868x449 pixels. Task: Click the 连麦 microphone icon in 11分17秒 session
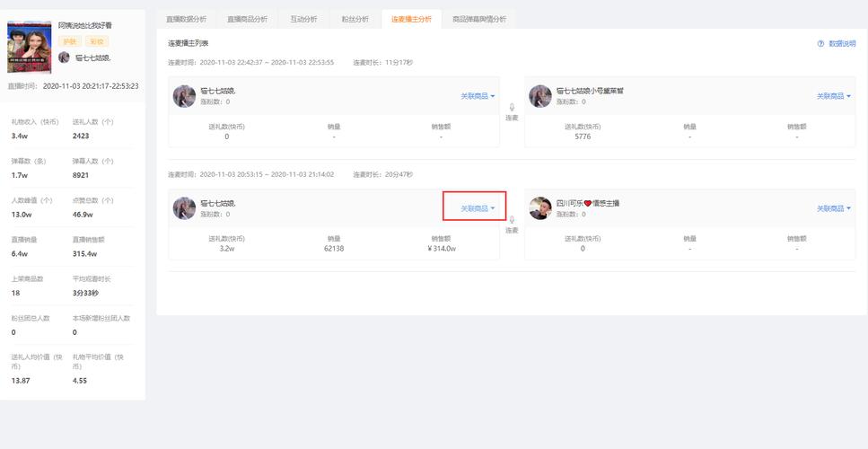click(512, 108)
